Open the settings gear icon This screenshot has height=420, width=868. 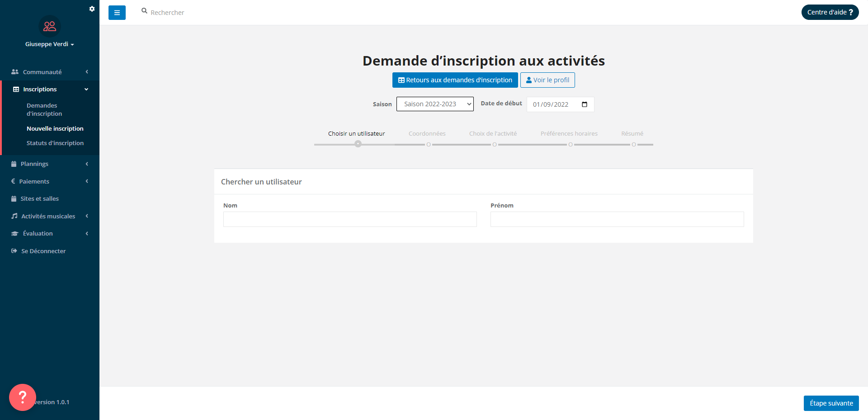click(x=92, y=9)
